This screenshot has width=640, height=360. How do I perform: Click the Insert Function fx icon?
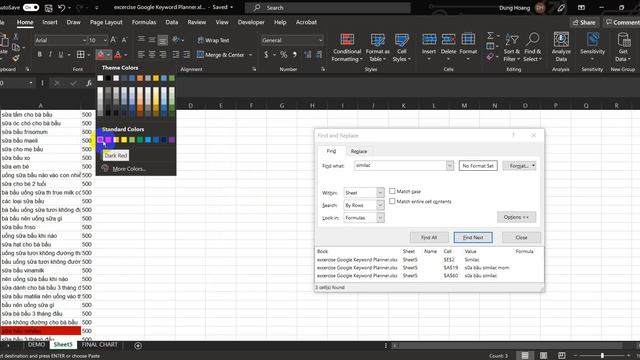pos(89,83)
